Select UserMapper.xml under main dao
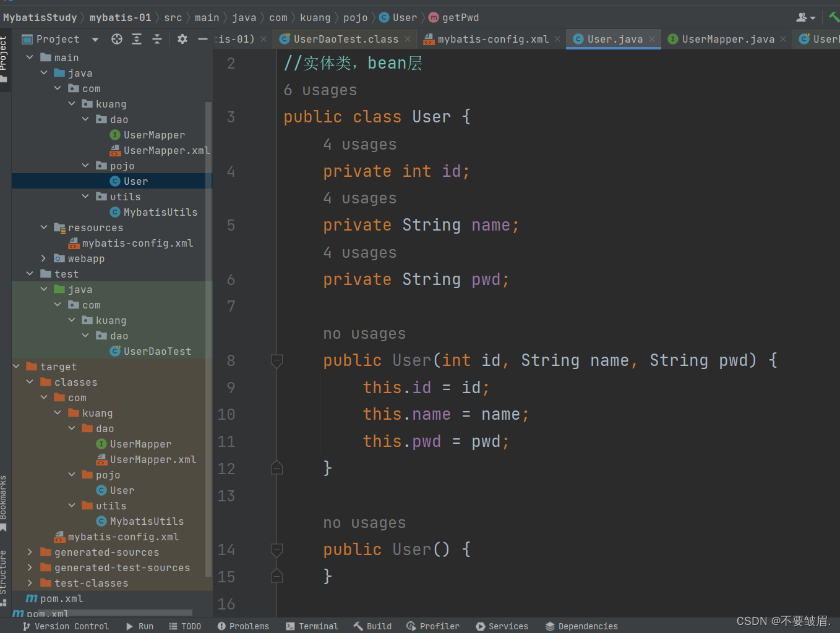The width and height of the screenshot is (840, 633). point(160,150)
